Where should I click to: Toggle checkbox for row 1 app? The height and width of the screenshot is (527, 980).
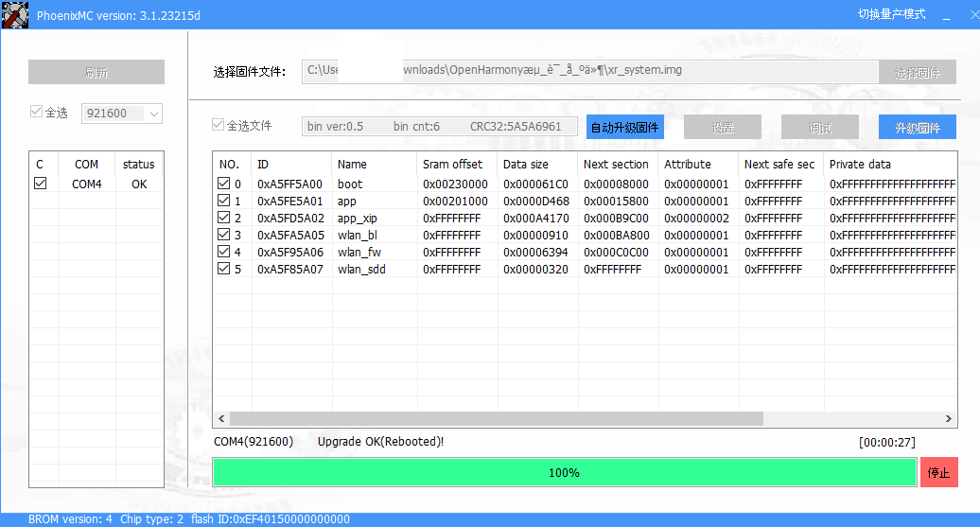(x=224, y=200)
